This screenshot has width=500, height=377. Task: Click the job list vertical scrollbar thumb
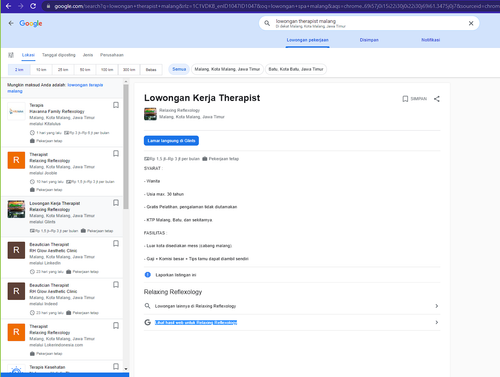pyautogui.click(x=126, y=147)
